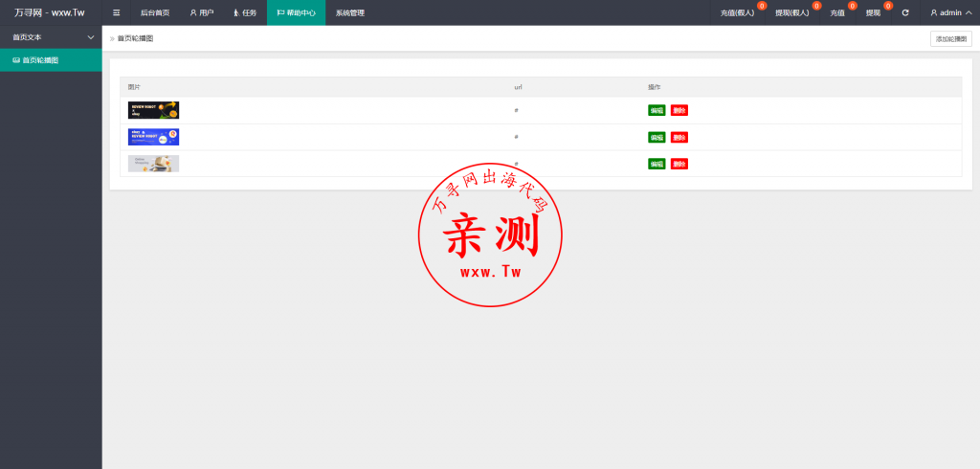Collapse the 首页文本 sidebar section
The height and width of the screenshot is (469, 980).
pyautogui.click(x=51, y=37)
